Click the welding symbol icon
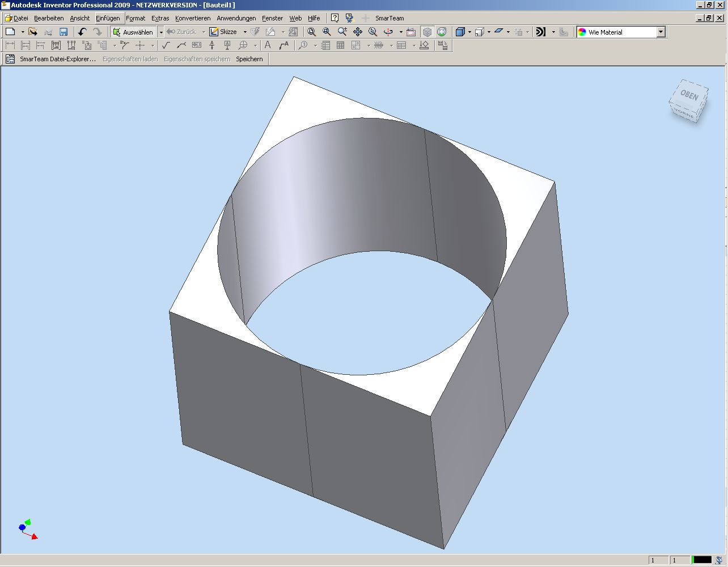728x567 pixels. point(181,45)
